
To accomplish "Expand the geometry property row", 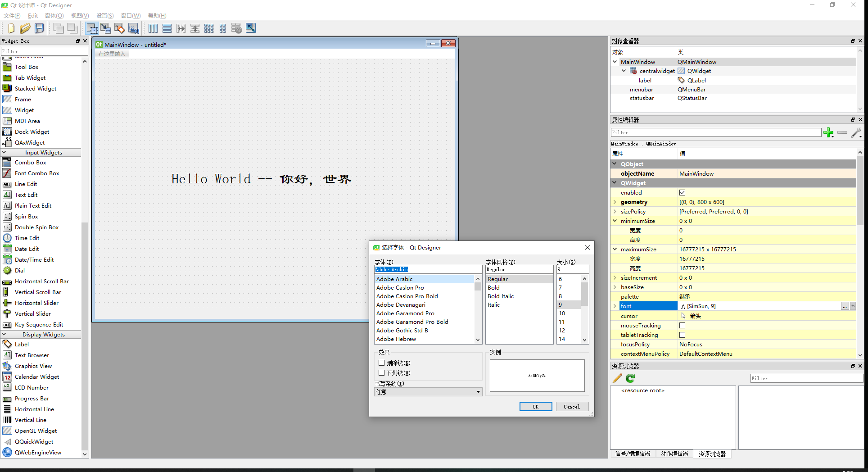I will point(615,202).
